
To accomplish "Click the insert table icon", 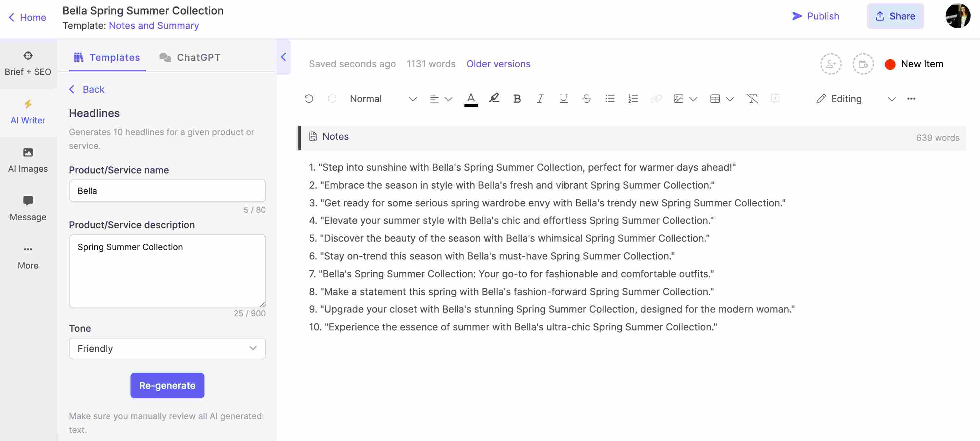I will [x=715, y=99].
